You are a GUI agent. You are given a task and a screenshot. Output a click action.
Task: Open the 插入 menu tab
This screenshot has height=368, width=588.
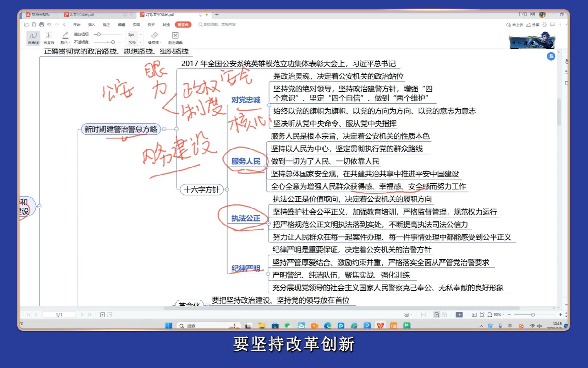tap(92, 25)
